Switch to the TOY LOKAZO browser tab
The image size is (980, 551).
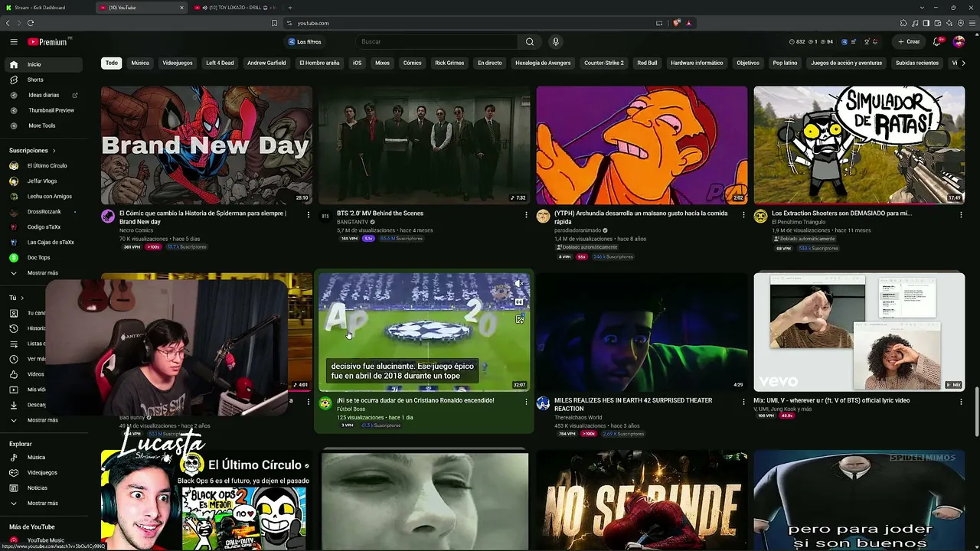(x=234, y=8)
